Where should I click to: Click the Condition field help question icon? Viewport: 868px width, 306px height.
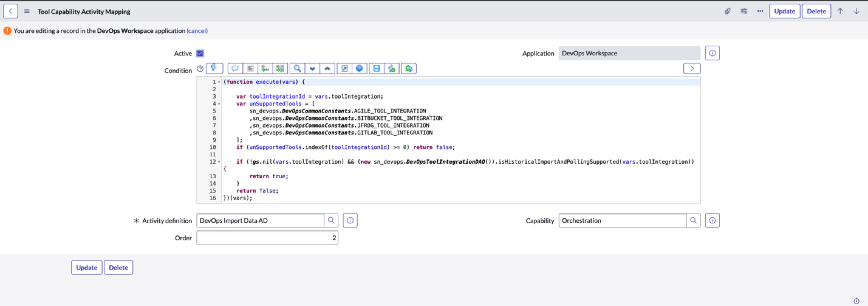tap(200, 68)
